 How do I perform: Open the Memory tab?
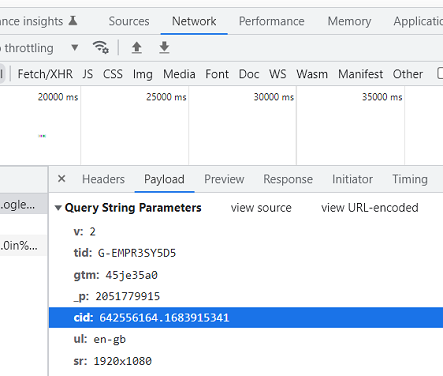coord(349,21)
